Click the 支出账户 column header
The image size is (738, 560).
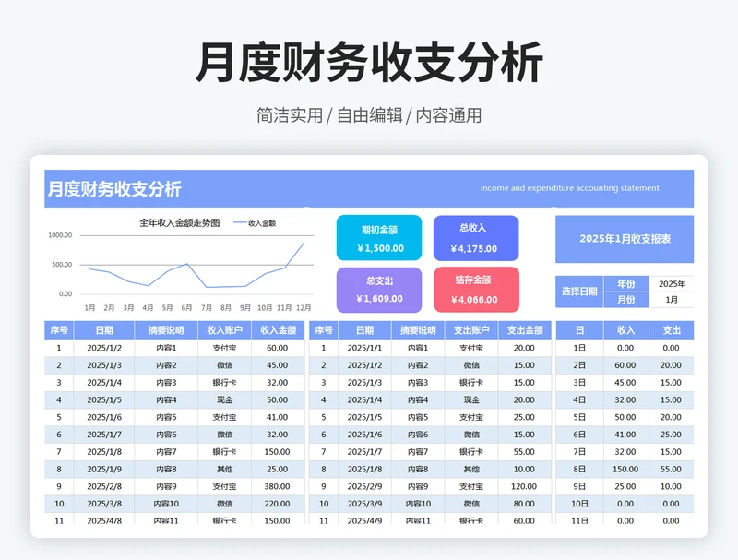[471, 330]
